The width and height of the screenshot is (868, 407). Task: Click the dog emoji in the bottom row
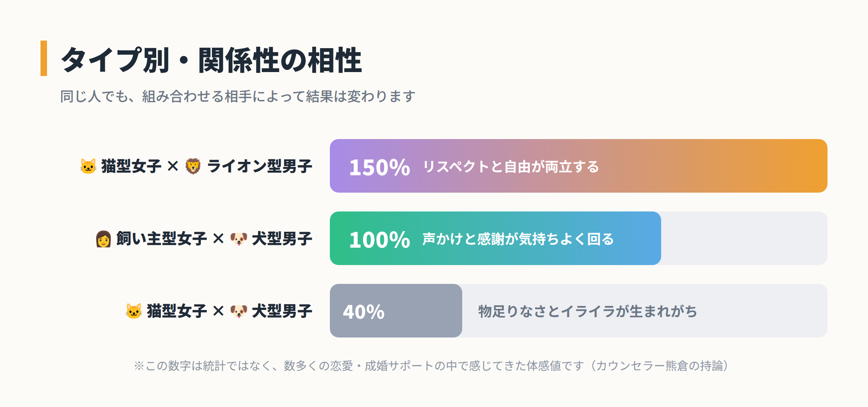239,311
